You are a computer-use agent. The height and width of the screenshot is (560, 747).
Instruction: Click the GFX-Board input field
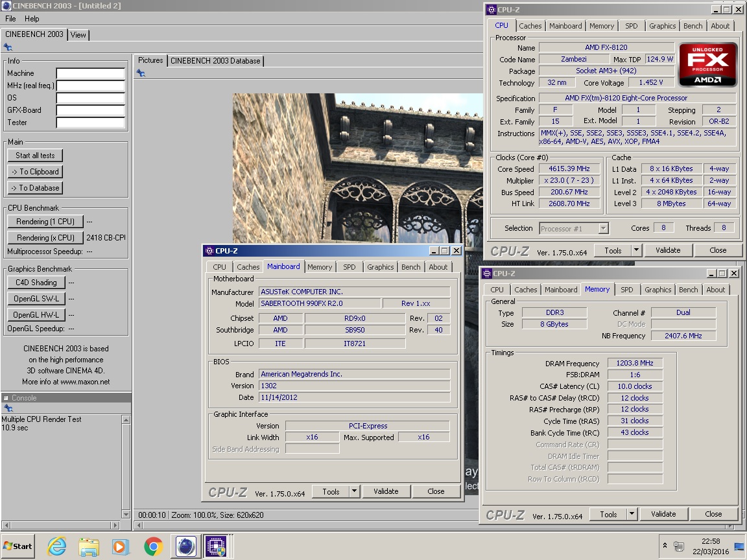tap(91, 110)
